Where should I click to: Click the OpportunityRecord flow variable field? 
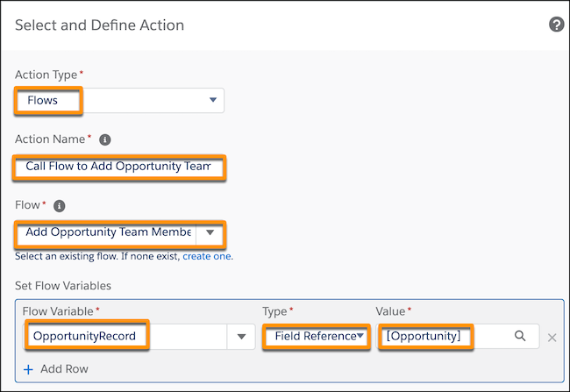click(x=125, y=337)
